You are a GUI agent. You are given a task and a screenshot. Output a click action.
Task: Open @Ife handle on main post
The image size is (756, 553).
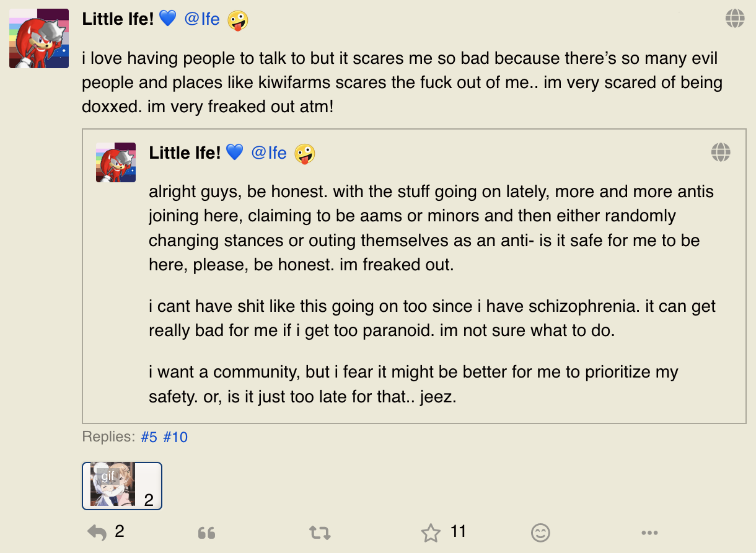(202, 19)
